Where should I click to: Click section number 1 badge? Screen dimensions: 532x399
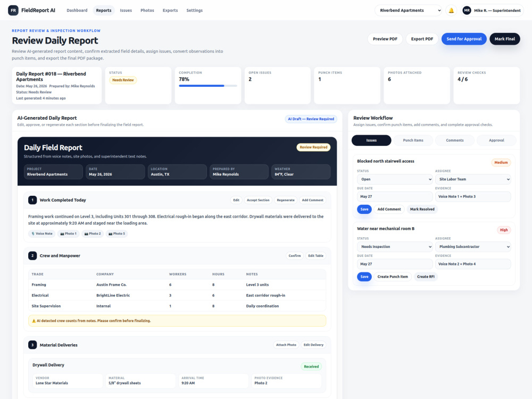32,200
